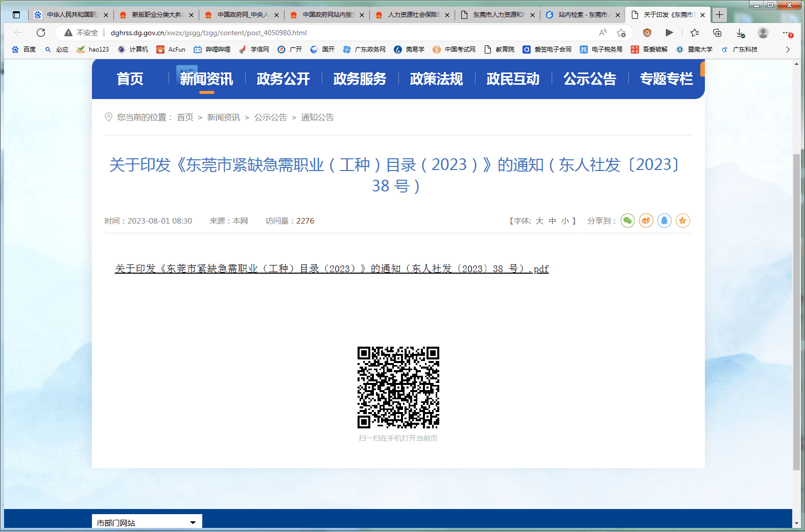This screenshot has height=532, width=805.
Task: Expand the 市部门网站 dropdown
Action: [x=147, y=522]
